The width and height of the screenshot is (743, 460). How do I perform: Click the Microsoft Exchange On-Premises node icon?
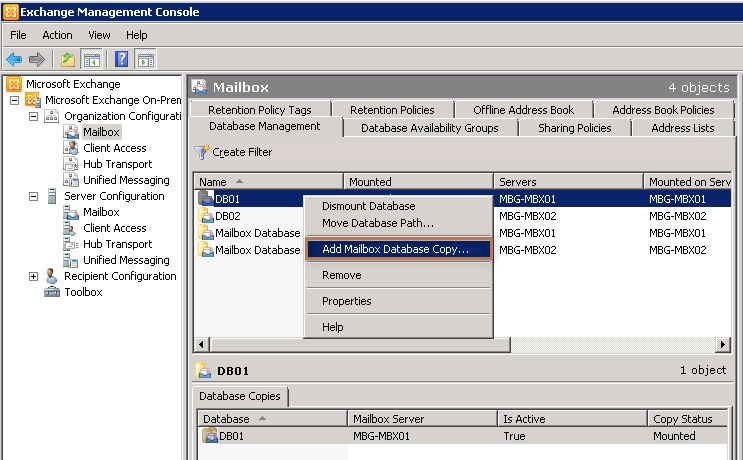pos(33,100)
